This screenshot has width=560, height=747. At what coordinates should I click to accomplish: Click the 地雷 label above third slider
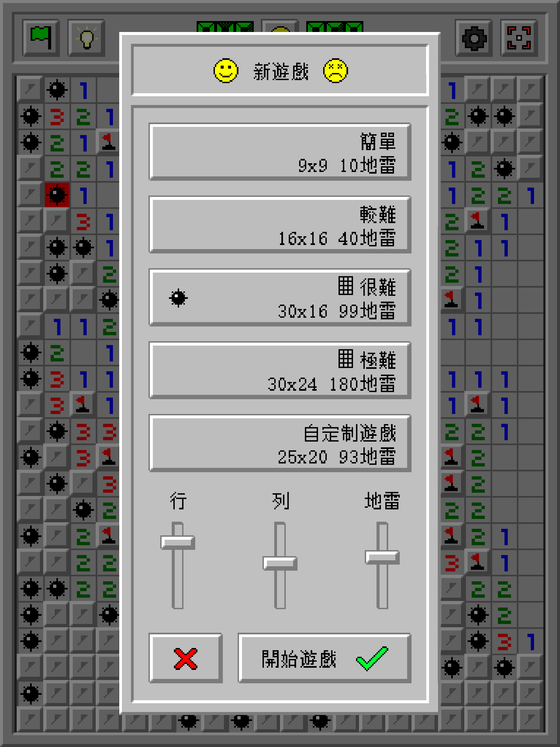coord(382,500)
